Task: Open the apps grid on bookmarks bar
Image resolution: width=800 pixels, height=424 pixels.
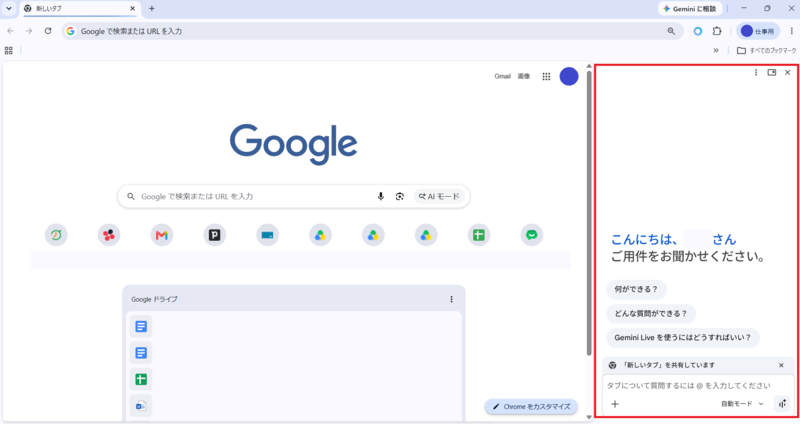Action: (9, 51)
